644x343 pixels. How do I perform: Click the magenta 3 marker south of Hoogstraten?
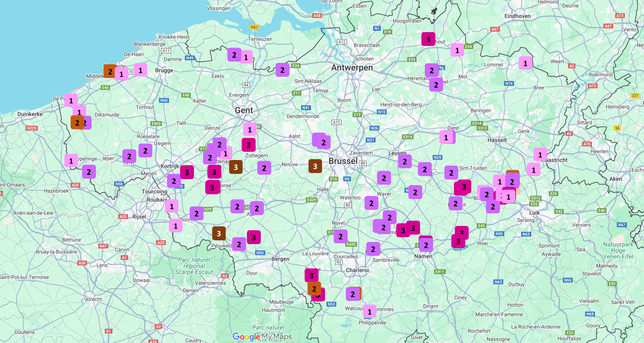428,39
